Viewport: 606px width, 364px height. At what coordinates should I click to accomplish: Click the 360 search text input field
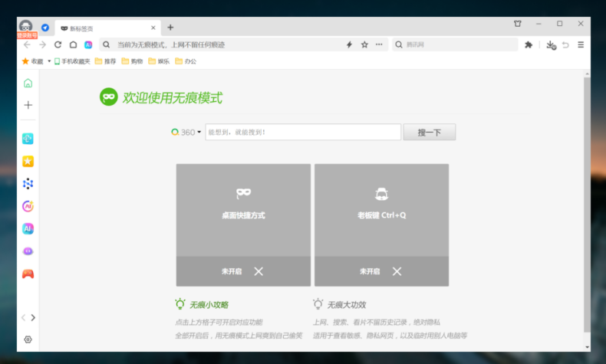coord(302,133)
